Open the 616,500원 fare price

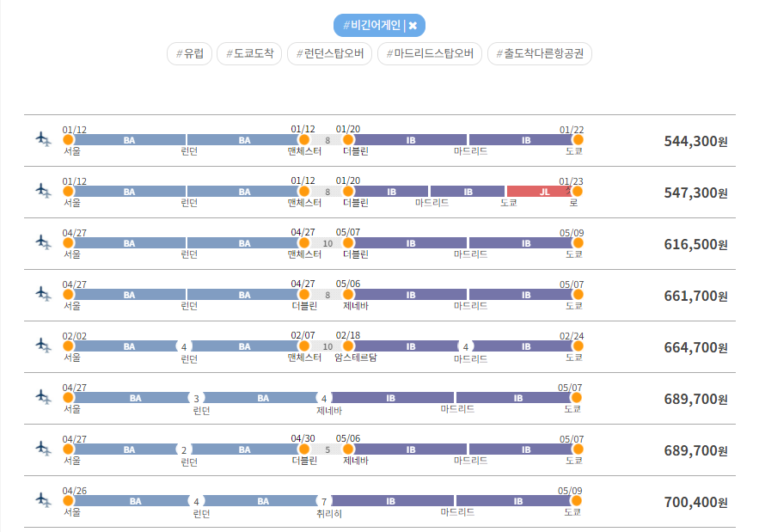[x=695, y=244]
